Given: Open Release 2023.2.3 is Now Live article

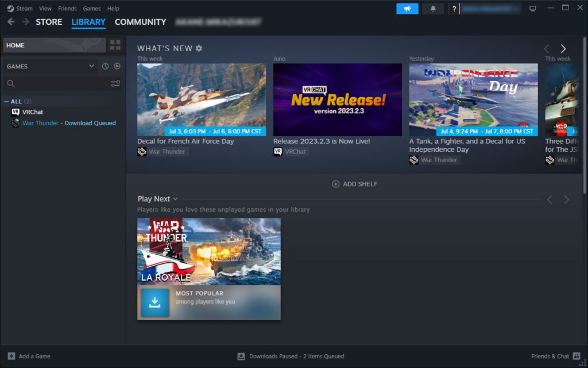Looking at the screenshot, I should point(322,141).
